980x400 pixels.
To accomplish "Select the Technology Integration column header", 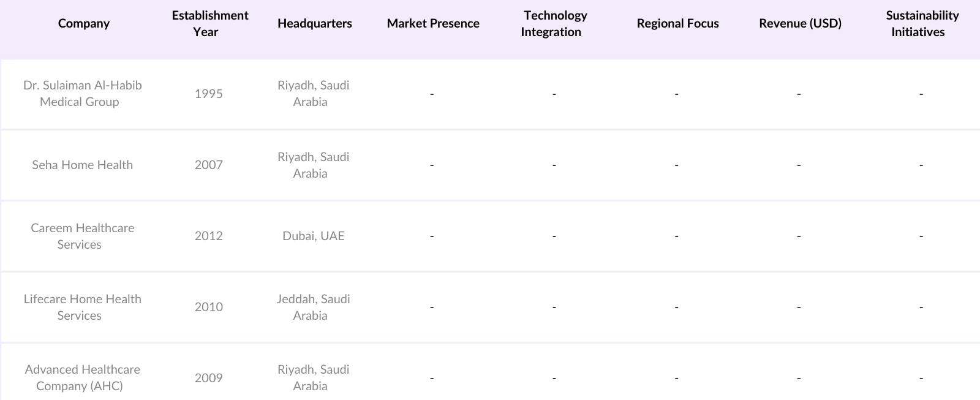I will 554,23.
